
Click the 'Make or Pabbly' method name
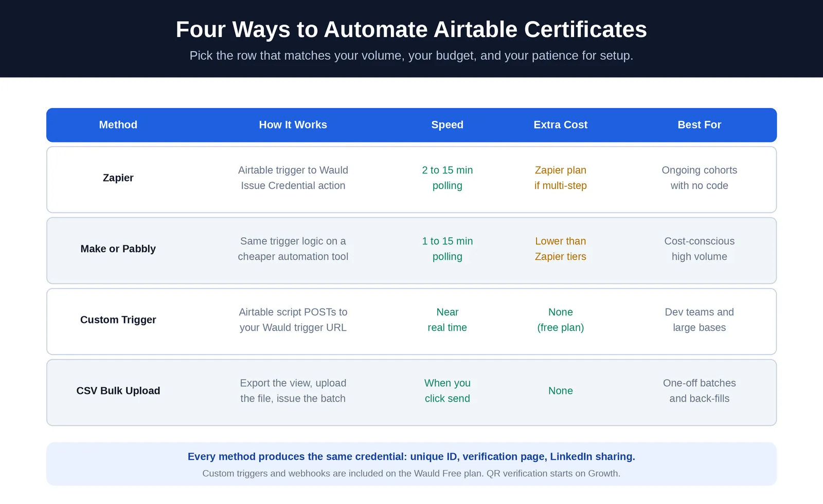click(x=118, y=249)
